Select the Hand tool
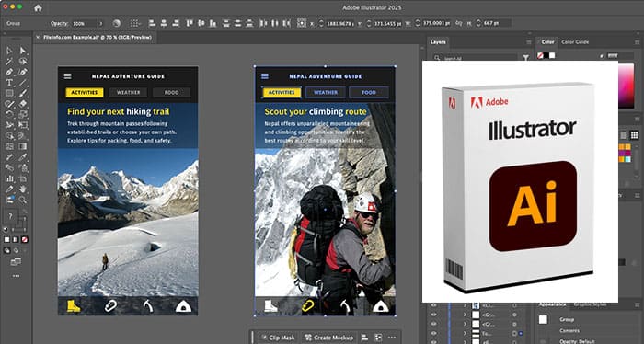 (23, 189)
